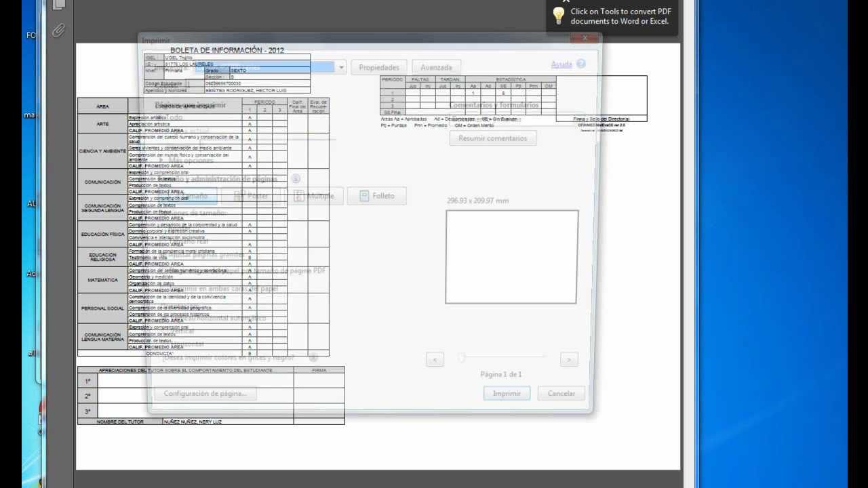Go to next preview page arrow
The height and width of the screenshot is (488, 868).
(569, 359)
